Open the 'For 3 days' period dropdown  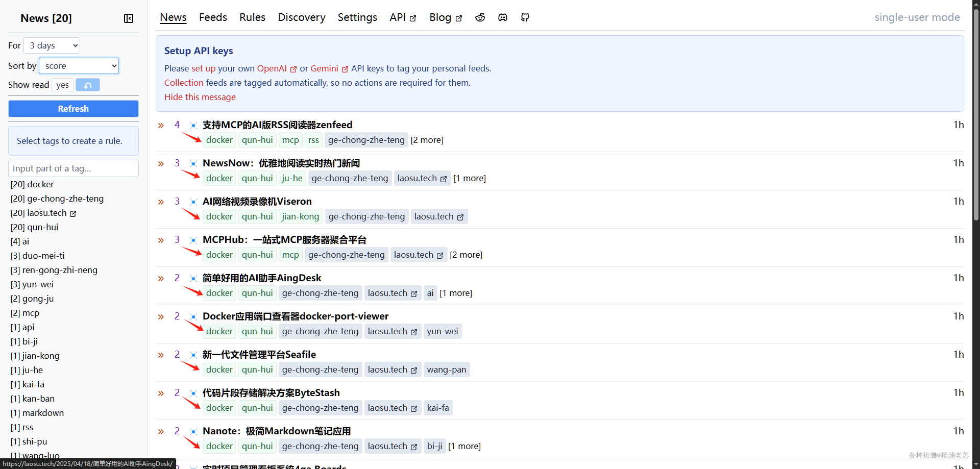pos(52,45)
